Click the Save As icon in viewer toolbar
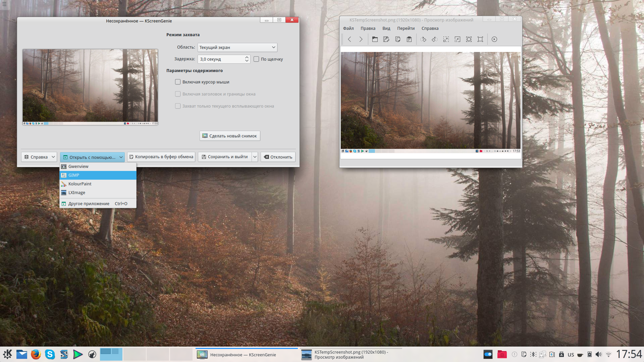The height and width of the screenshot is (362, 644). (386, 39)
